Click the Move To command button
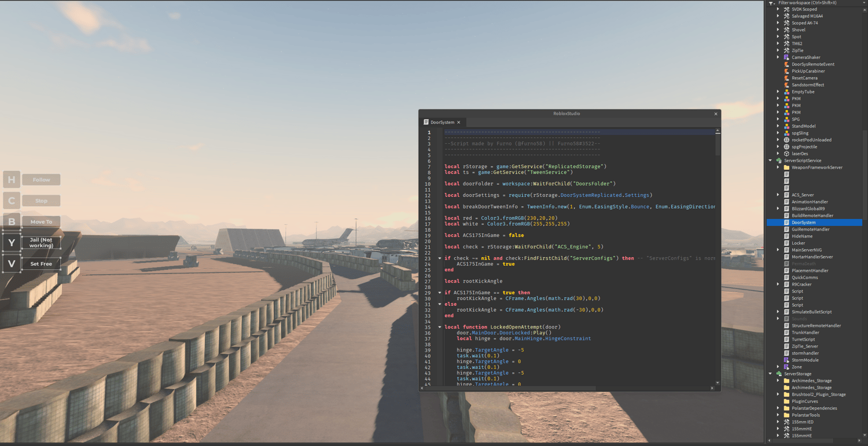The width and height of the screenshot is (868, 446). (41, 222)
